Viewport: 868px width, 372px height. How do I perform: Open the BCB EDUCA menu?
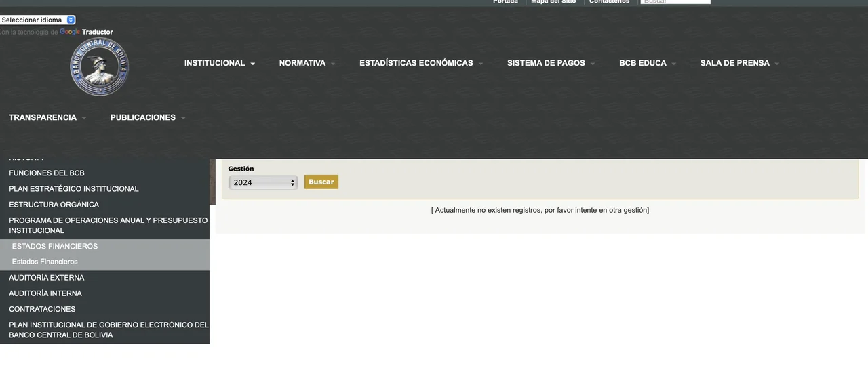pyautogui.click(x=643, y=63)
